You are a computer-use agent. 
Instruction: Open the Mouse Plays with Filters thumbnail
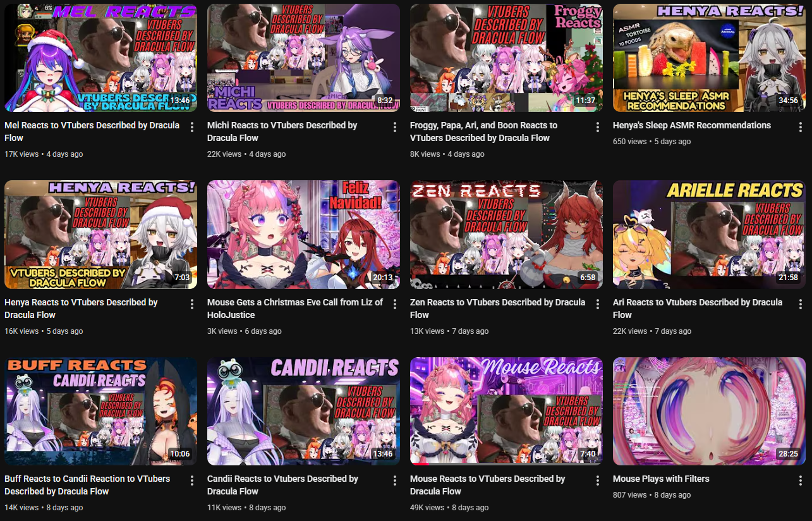coord(709,412)
